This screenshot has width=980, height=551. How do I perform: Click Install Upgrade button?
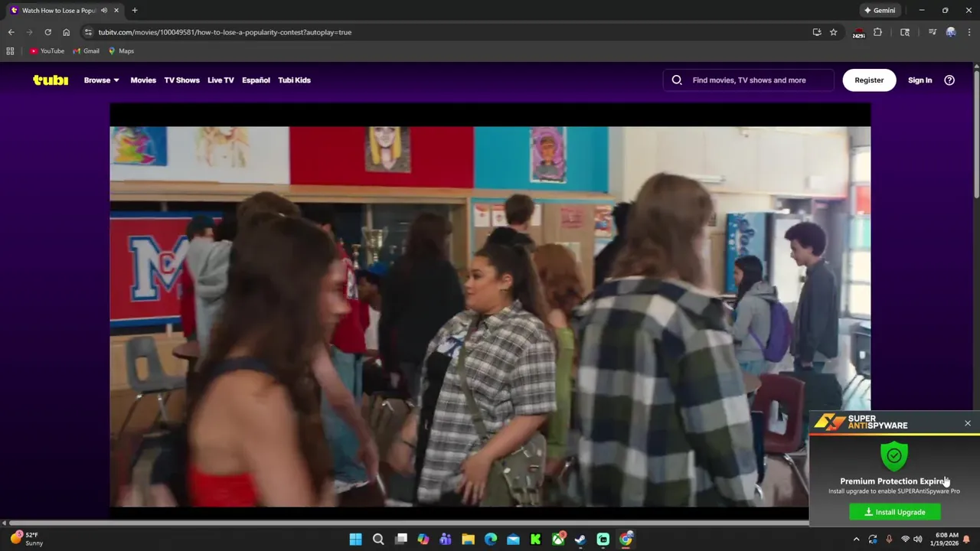click(895, 512)
